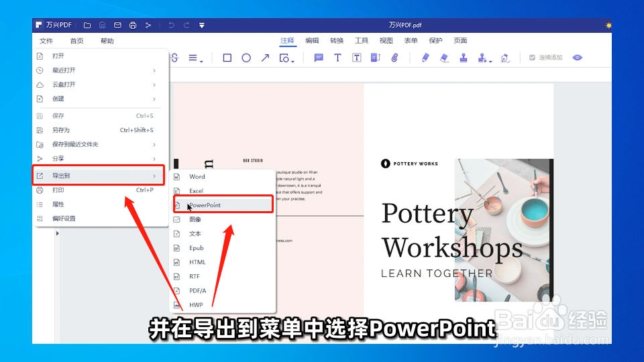Open the 文件 menu

tap(46, 41)
